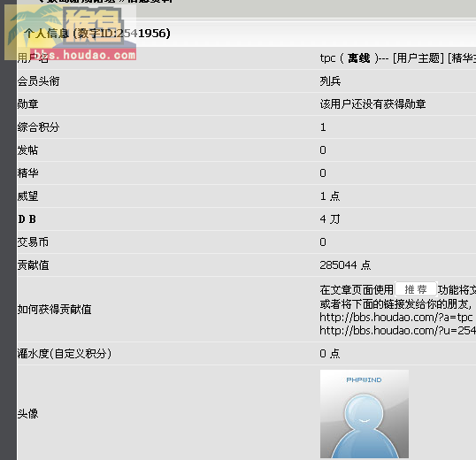Click the PHPWind default avatar image
Image resolution: width=476 pixels, height=460 pixels.
365,414
